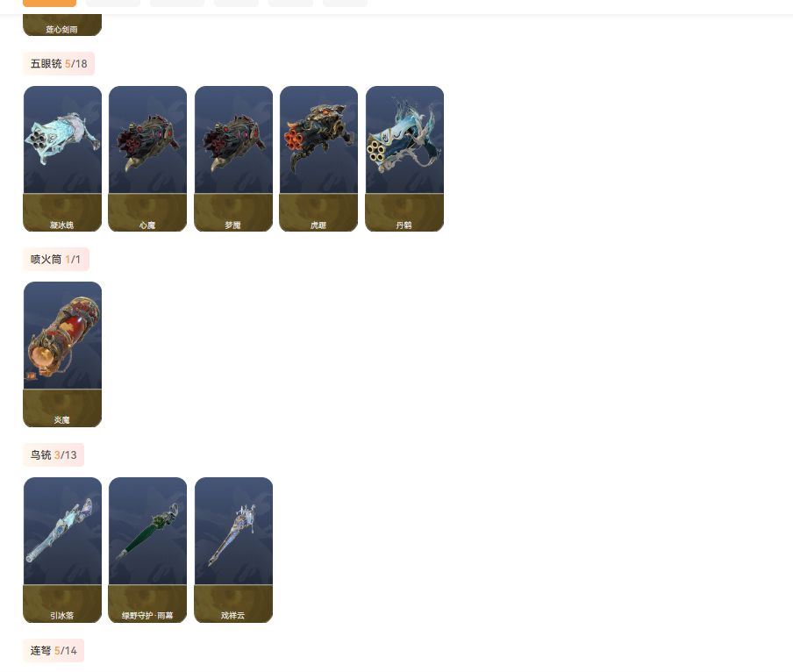Choose the 丹鹤 crane-themed gun skin
This screenshot has height=672, width=793.
pyautogui.click(x=404, y=159)
